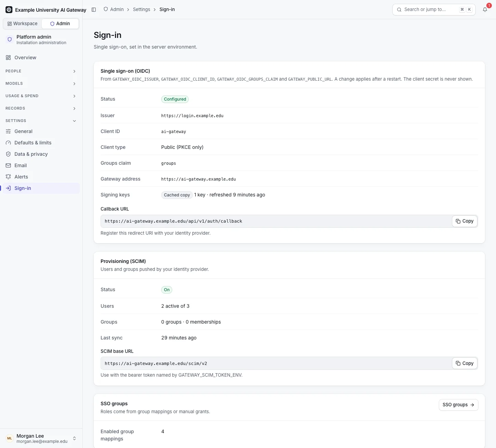496x448 pixels.
Task: Click the ML user avatar
Action: click(x=10, y=438)
